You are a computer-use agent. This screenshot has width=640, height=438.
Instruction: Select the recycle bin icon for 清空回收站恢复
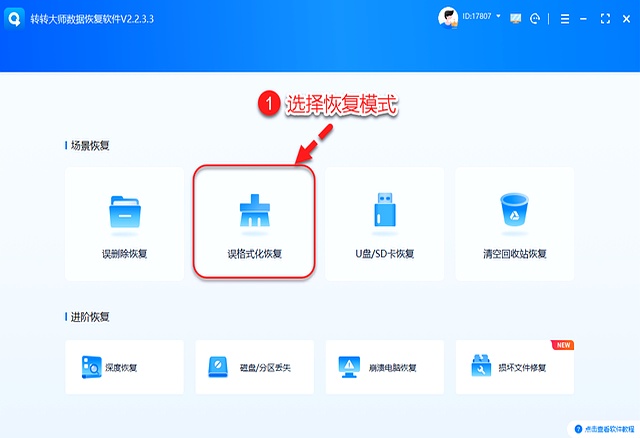(x=514, y=209)
